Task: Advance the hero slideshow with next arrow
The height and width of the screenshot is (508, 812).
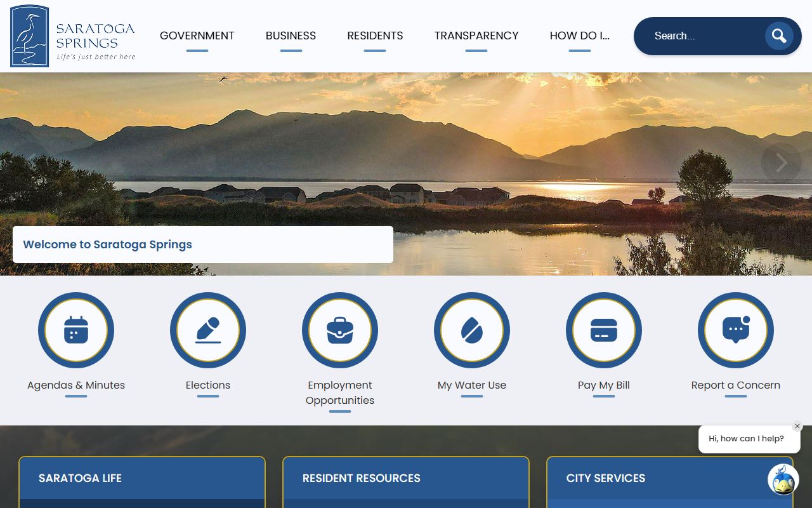Action: (781, 163)
